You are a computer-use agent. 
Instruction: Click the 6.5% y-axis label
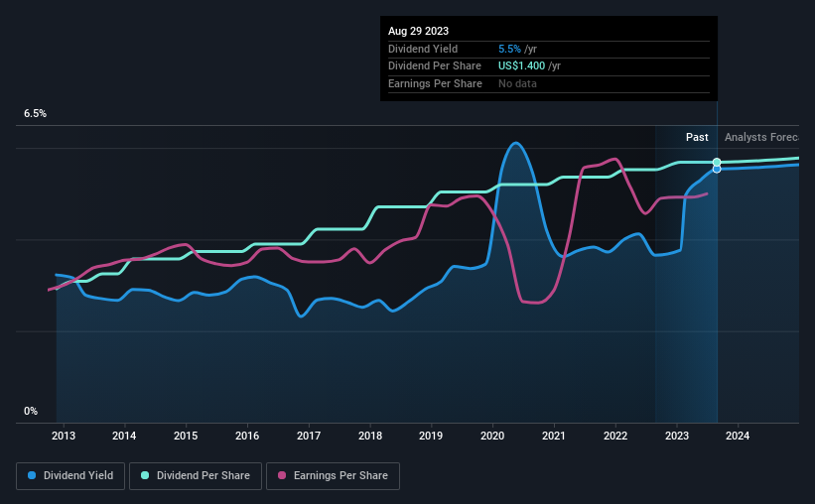point(36,114)
